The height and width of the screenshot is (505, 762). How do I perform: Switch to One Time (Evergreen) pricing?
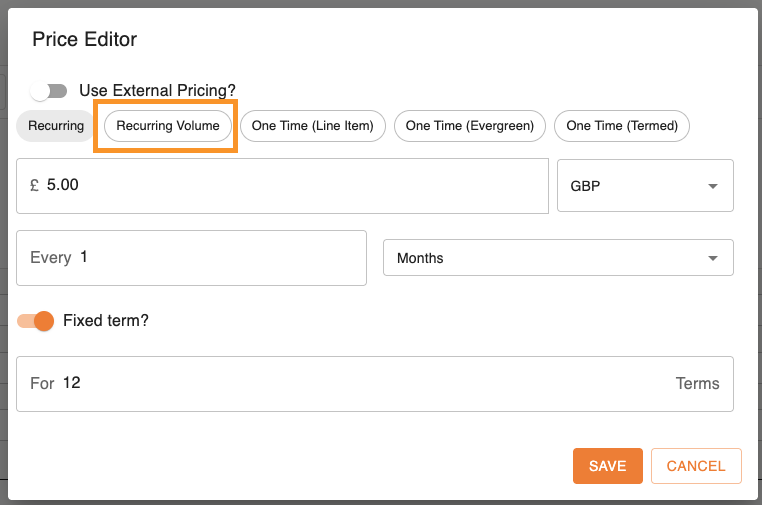pos(469,126)
